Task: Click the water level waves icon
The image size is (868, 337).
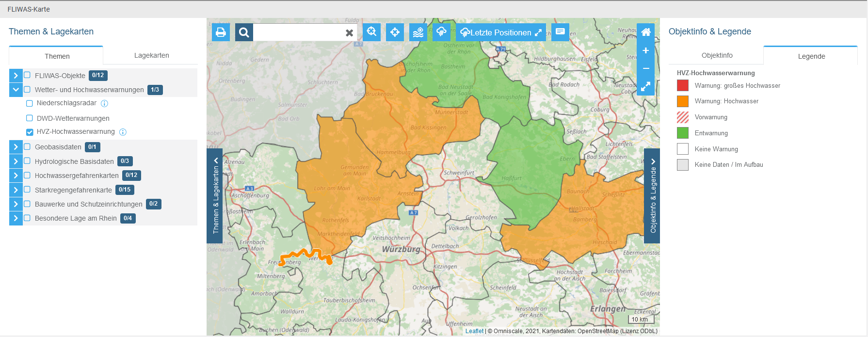Action: coord(418,32)
